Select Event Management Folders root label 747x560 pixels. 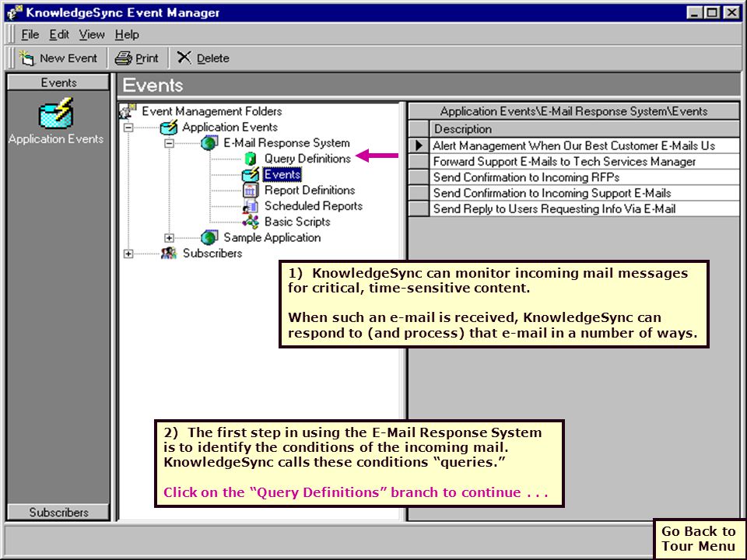coord(212,111)
